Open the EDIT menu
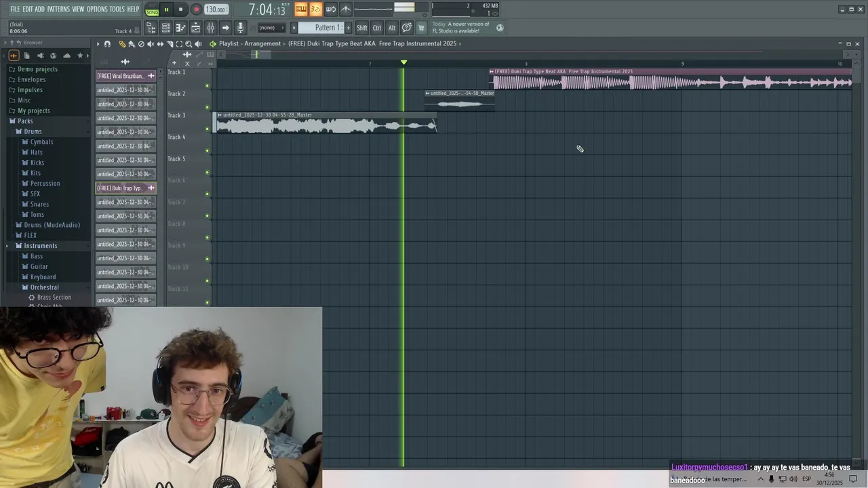Image resolution: width=868 pixels, height=488 pixels. point(28,9)
